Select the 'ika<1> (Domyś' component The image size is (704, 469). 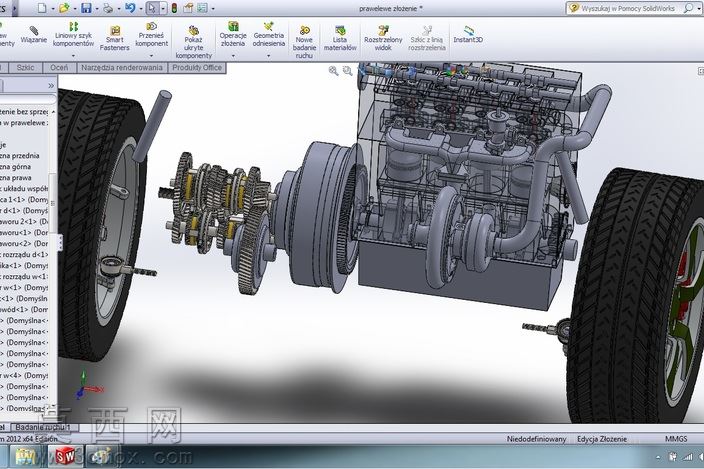24,265
